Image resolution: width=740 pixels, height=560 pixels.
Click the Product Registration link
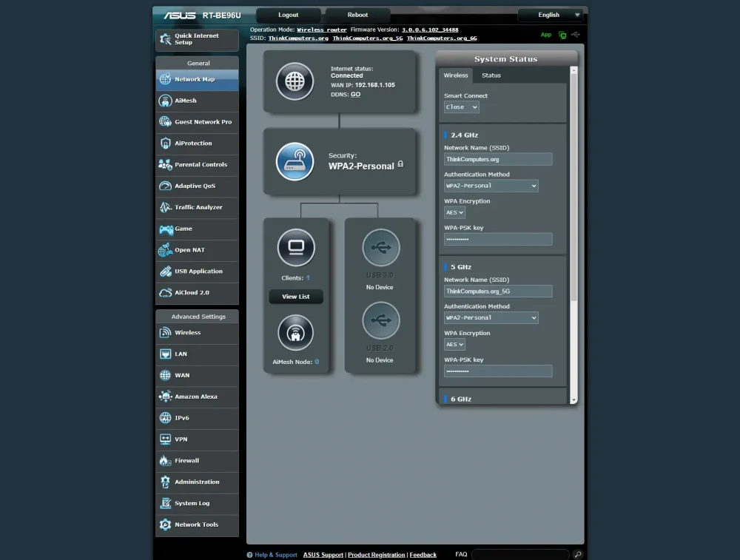[x=376, y=555]
